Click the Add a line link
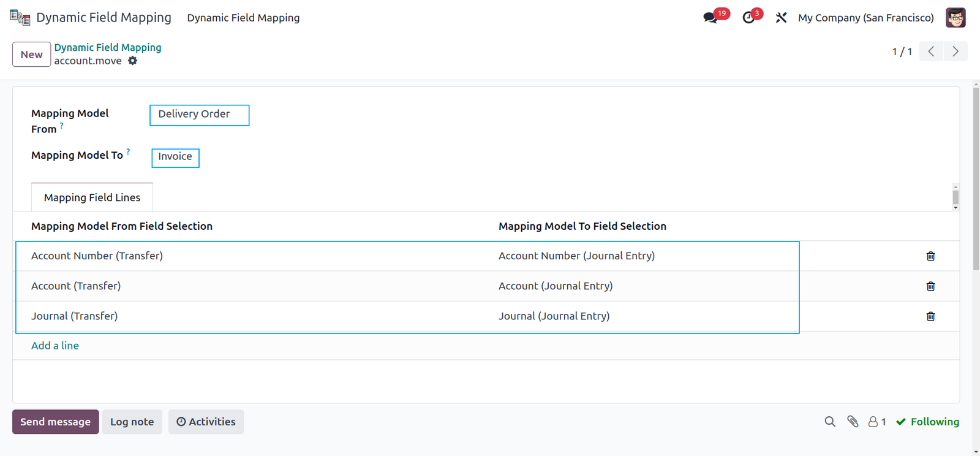The width and height of the screenshot is (980, 456). pyautogui.click(x=55, y=346)
